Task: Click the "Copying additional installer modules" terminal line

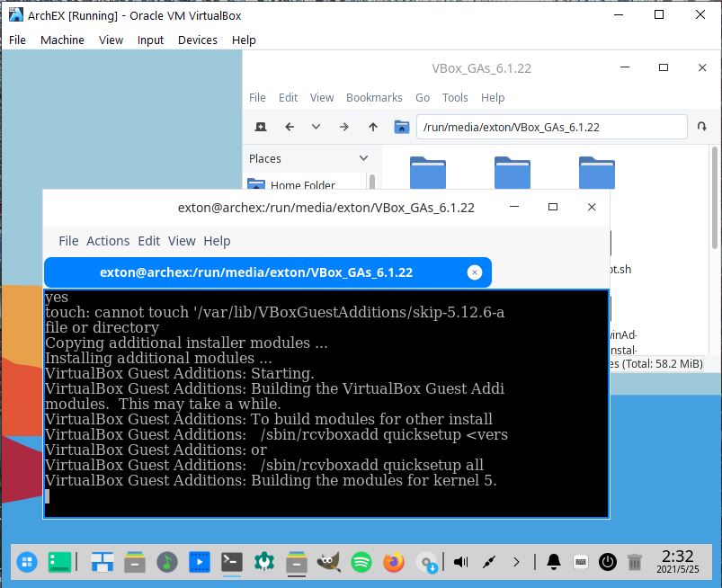Action: (x=186, y=343)
